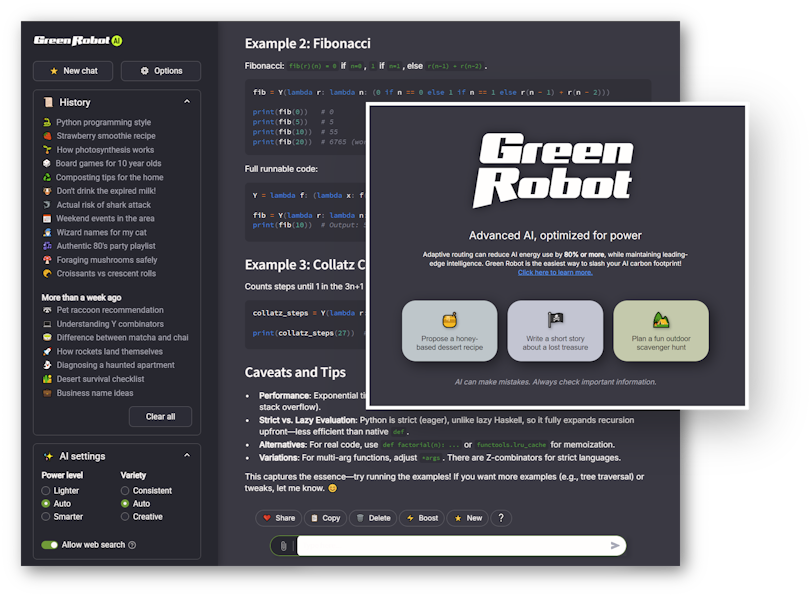
Task: Click the strawberry icon for smoothie recipe
Action: pos(47,136)
